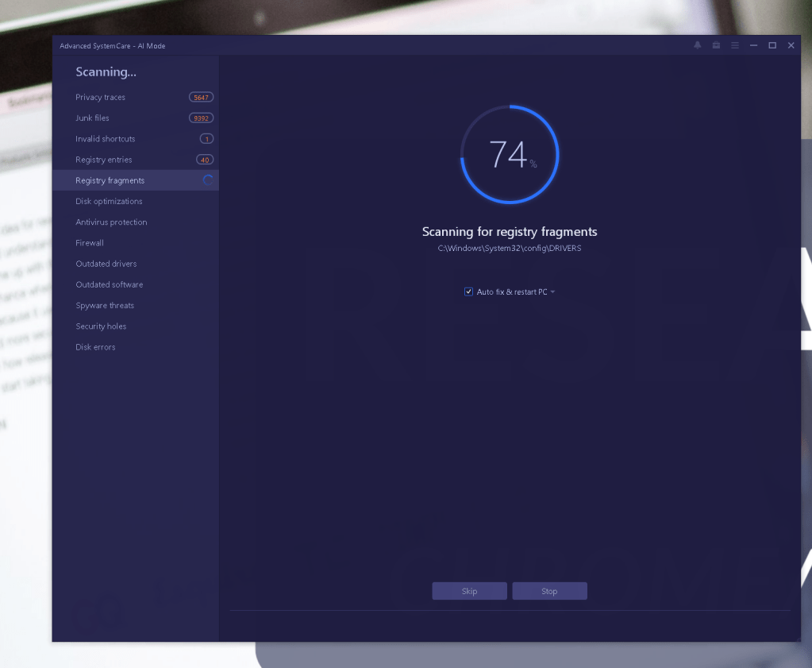The height and width of the screenshot is (668, 812).
Task: Click Scanning for registry fragments text
Action: coord(510,232)
